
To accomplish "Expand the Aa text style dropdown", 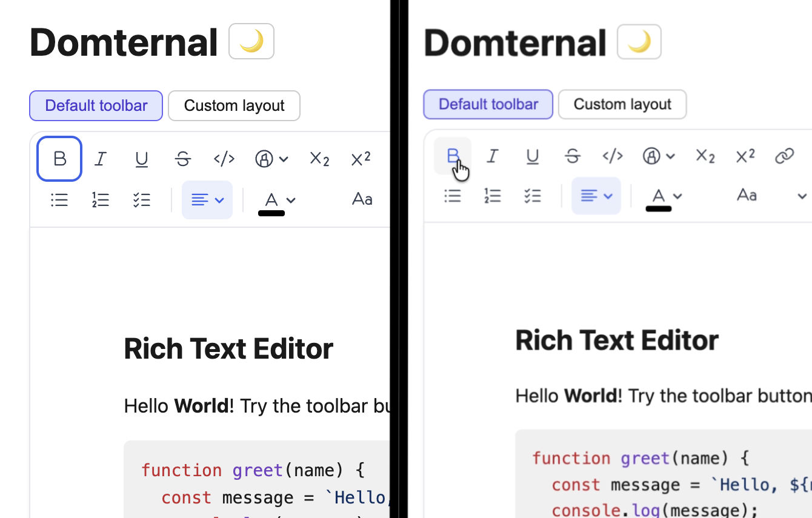I will tap(362, 199).
